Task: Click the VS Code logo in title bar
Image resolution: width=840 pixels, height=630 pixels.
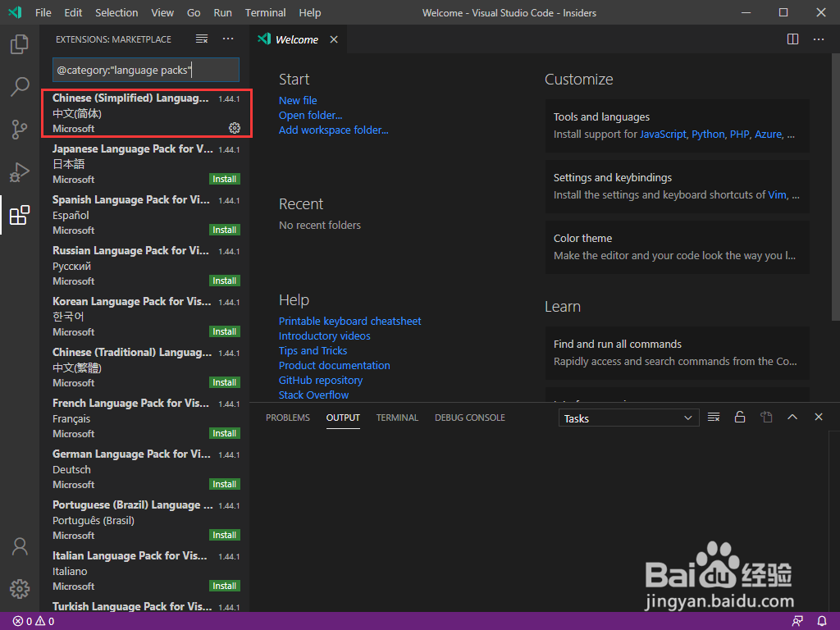Action: tap(15, 12)
